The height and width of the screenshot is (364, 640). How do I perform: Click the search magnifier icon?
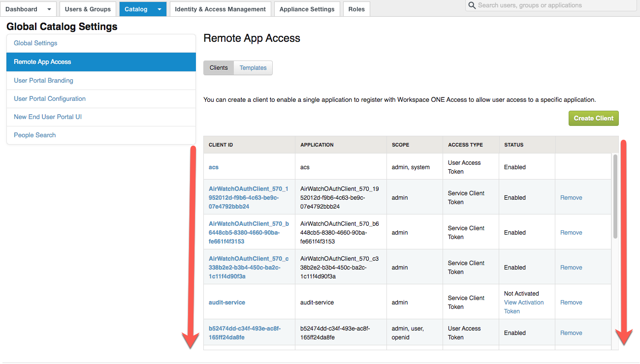pyautogui.click(x=472, y=5)
